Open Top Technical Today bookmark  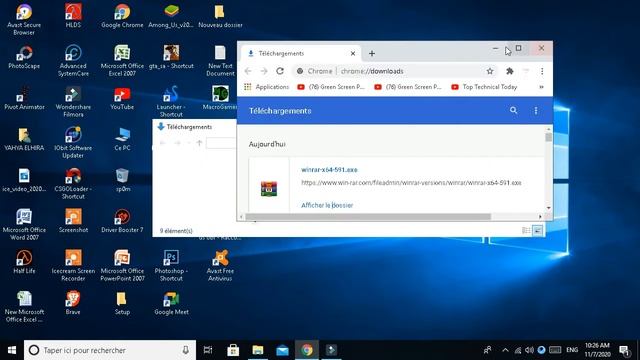[x=484, y=87]
